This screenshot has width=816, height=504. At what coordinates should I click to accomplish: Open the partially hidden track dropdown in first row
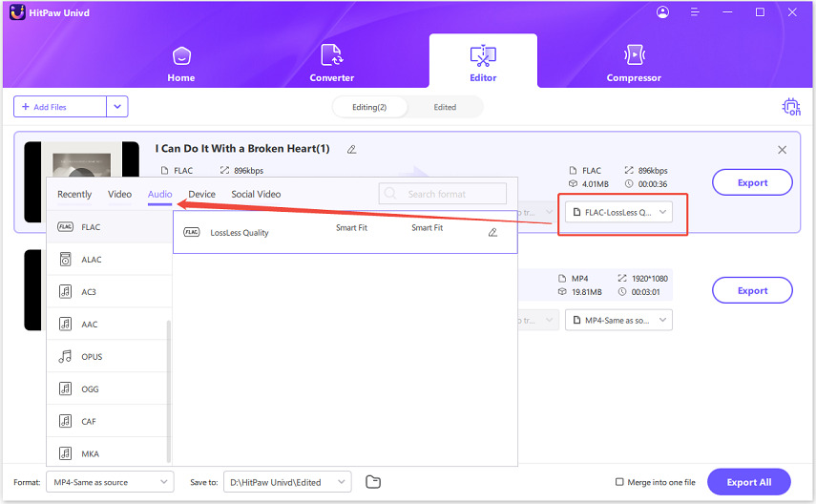[x=536, y=213]
